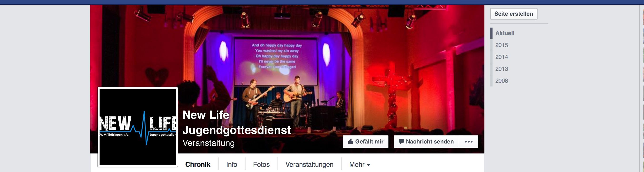Jump to 2015 in the timeline
Screen dimensions: 644x172
click(x=502, y=45)
